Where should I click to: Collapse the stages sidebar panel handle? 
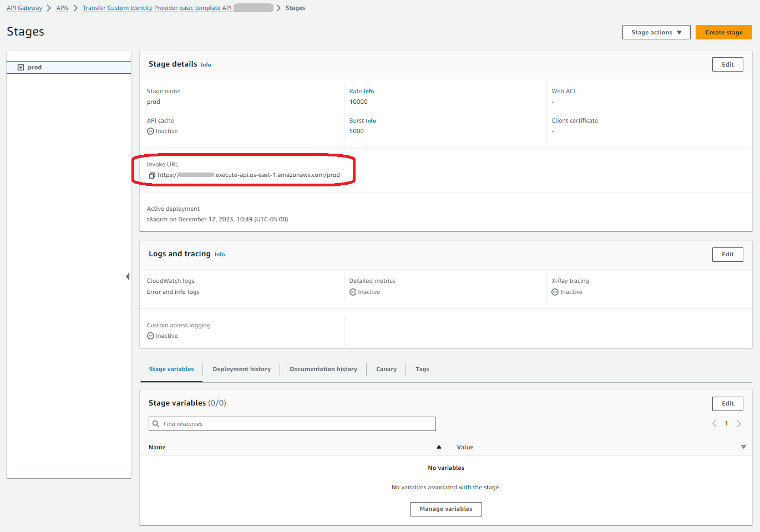click(x=128, y=276)
